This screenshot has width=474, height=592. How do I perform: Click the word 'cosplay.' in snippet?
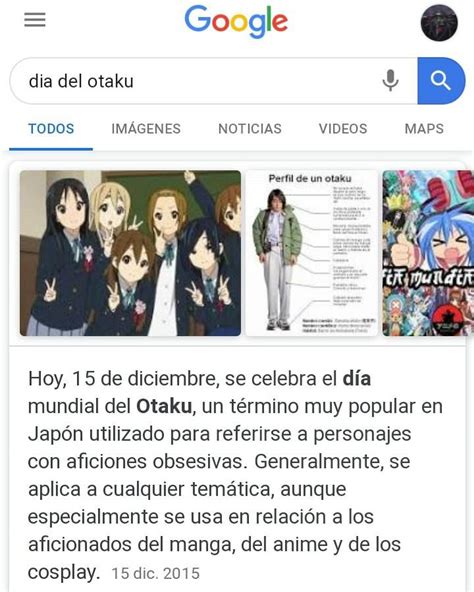click(64, 573)
